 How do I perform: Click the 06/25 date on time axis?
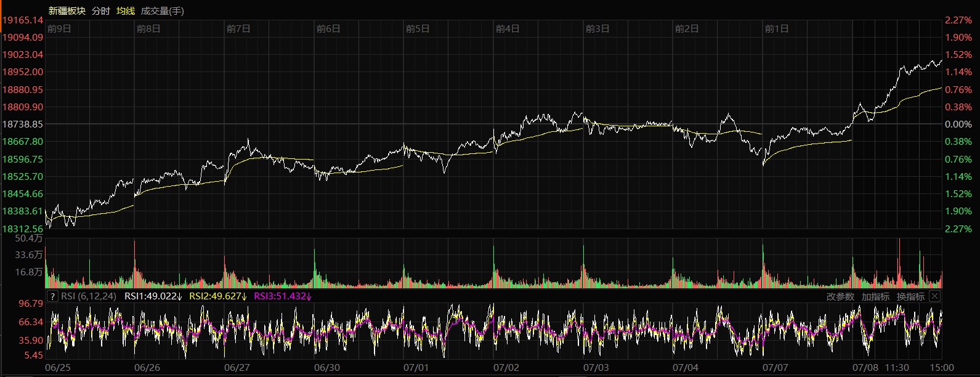coord(58,368)
